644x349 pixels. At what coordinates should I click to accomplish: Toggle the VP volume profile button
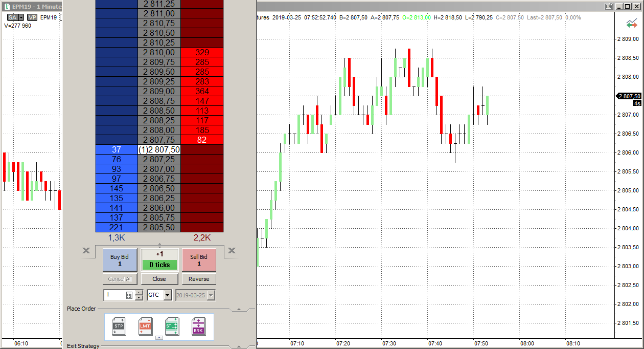click(32, 17)
